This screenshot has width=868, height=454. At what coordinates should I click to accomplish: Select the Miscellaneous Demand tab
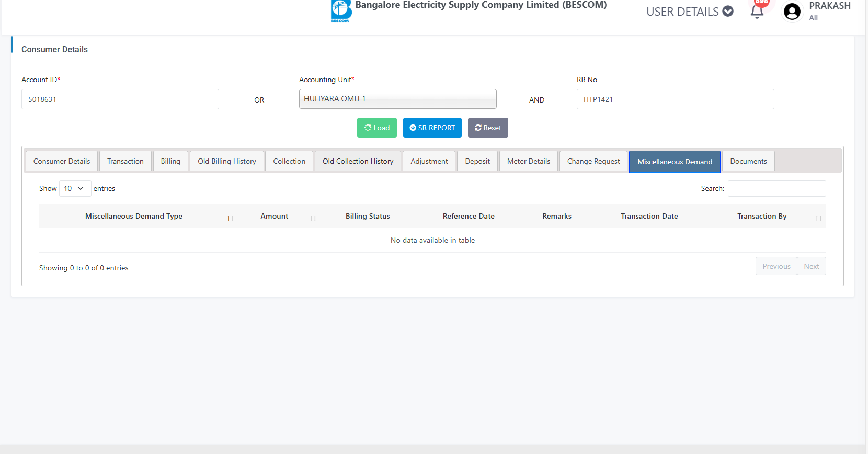(675, 162)
